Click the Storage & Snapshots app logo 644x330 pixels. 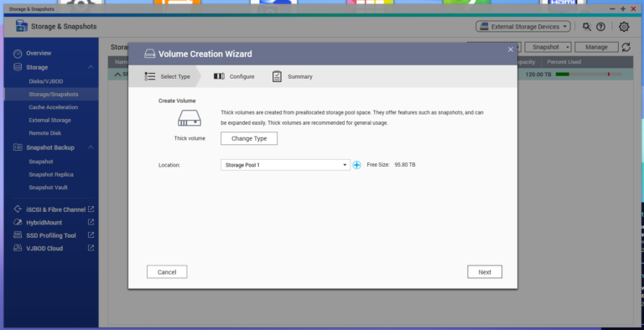point(21,26)
